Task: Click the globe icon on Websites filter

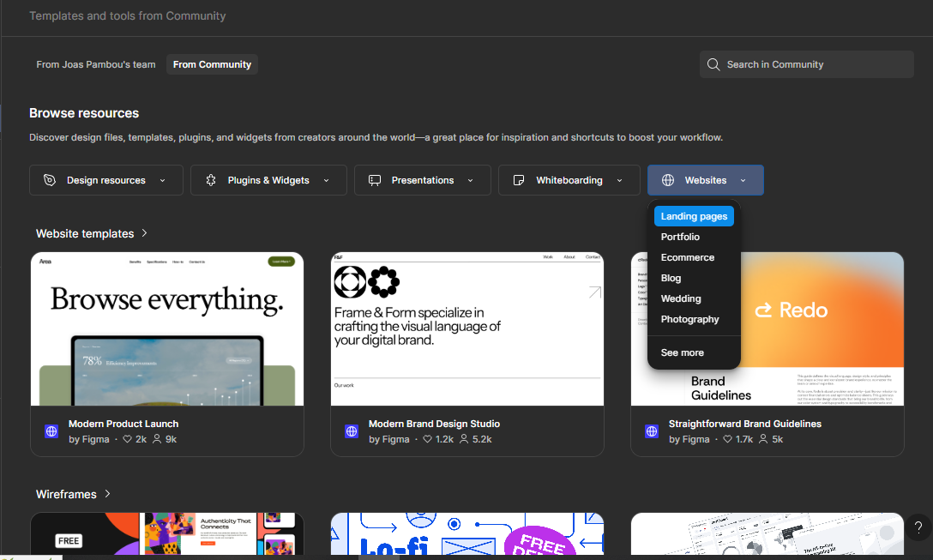Action: point(667,180)
